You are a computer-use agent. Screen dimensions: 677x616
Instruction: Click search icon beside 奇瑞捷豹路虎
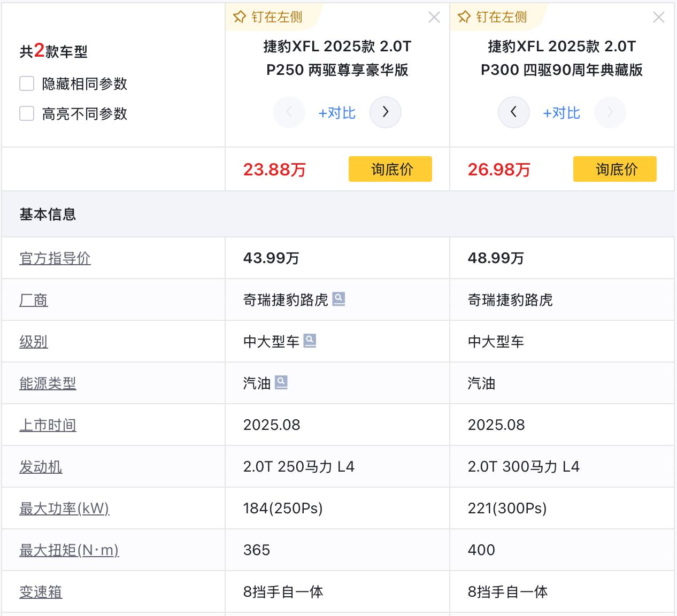[x=338, y=298]
